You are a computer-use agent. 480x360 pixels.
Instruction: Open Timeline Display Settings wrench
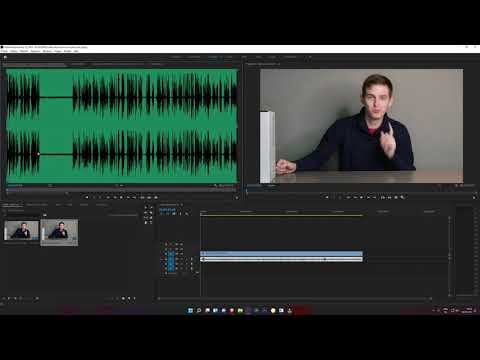187,214
